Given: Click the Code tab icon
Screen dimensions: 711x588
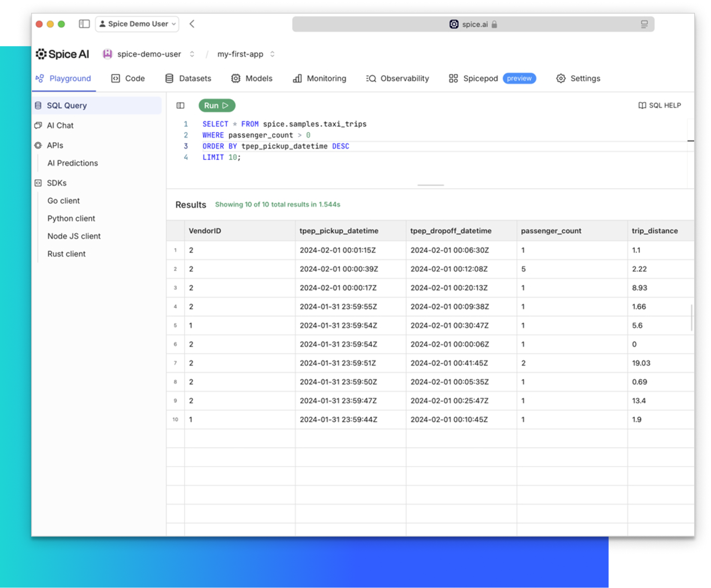Looking at the screenshot, I should click(115, 79).
